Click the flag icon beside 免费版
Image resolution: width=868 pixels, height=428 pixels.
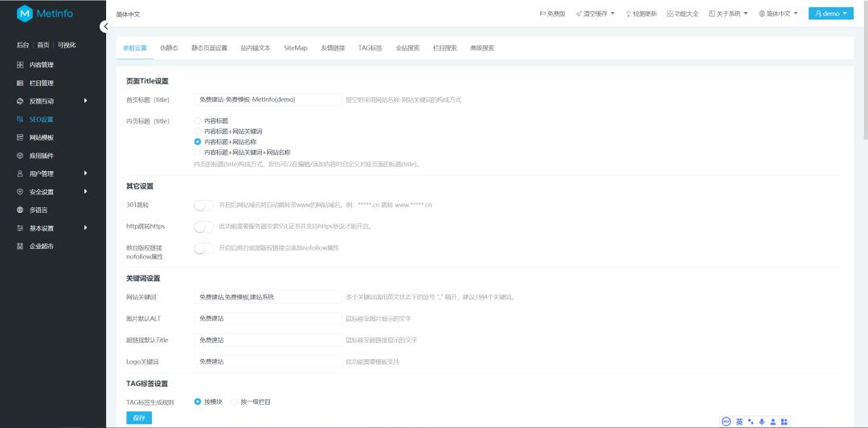click(x=542, y=14)
